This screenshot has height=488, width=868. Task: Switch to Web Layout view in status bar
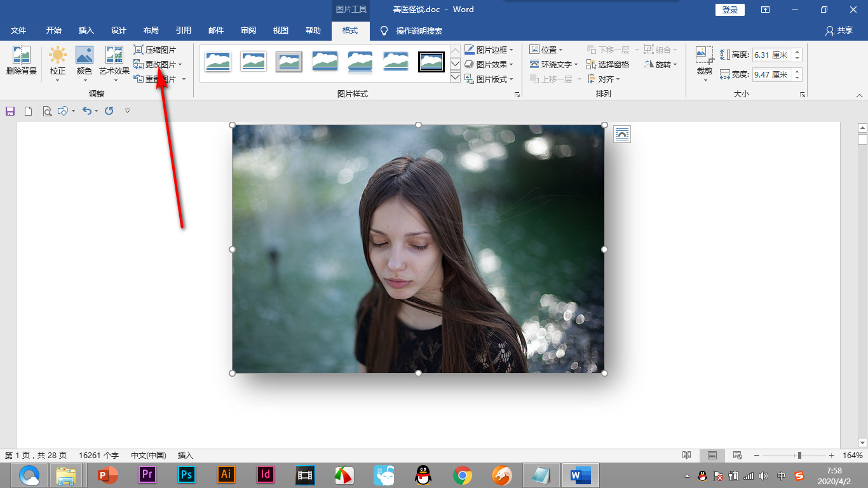pos(738,456)
